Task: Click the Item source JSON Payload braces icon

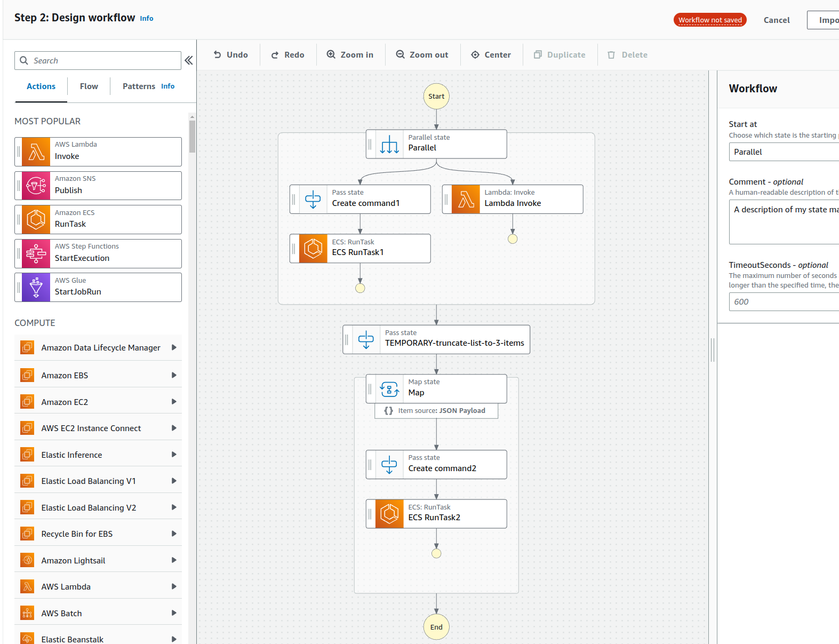Action: pyautogui.click(x=389, y=411)
